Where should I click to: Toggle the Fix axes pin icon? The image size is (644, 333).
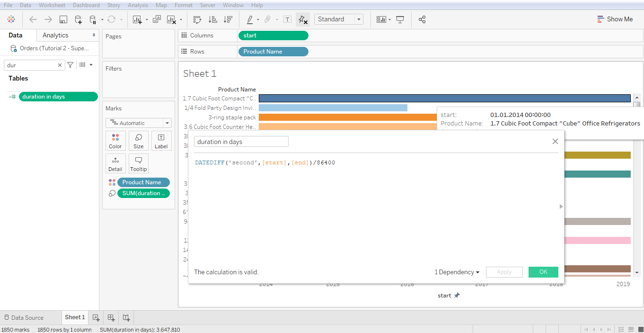(x=303, y=19)
